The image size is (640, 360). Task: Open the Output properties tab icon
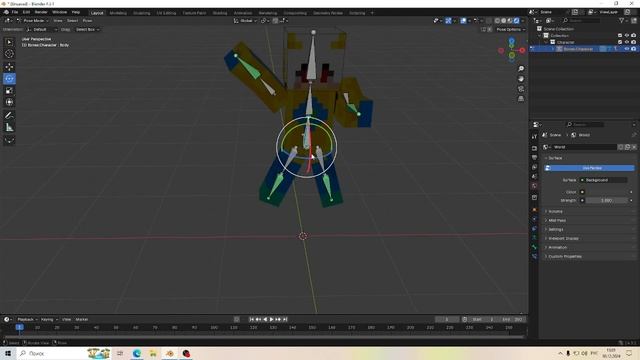click(x=534, y=158)
